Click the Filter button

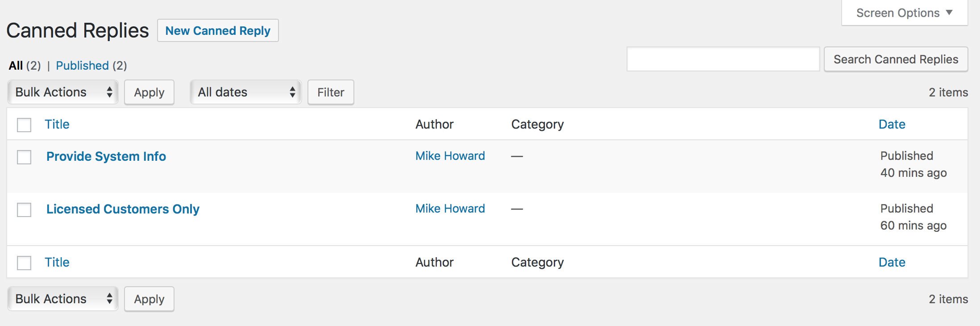(331, 92)
